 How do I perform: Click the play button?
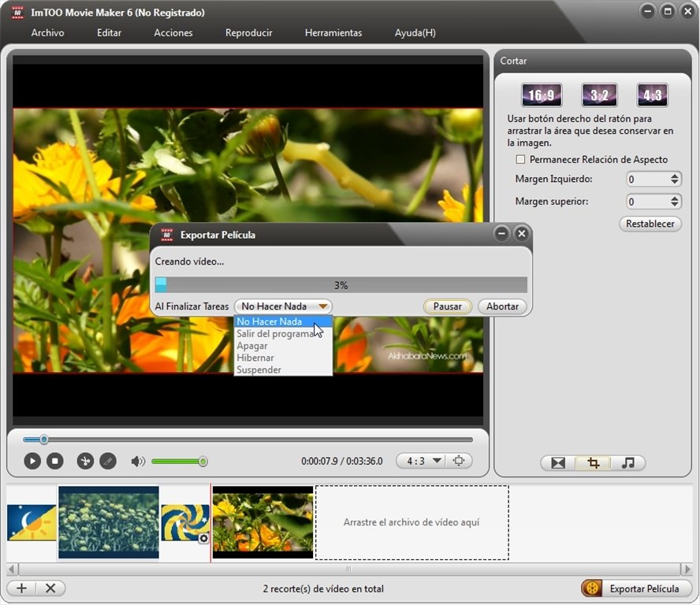point(32,461)
